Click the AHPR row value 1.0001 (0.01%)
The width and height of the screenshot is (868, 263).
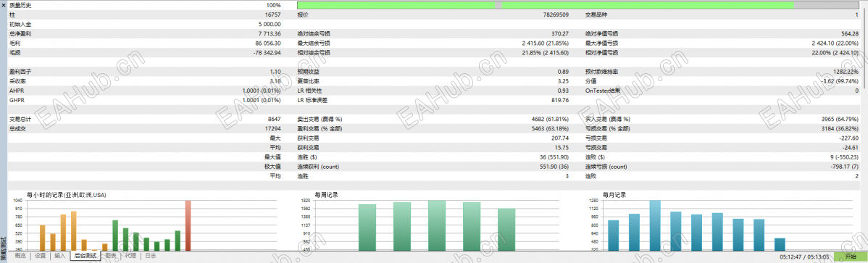pos(262,91)
